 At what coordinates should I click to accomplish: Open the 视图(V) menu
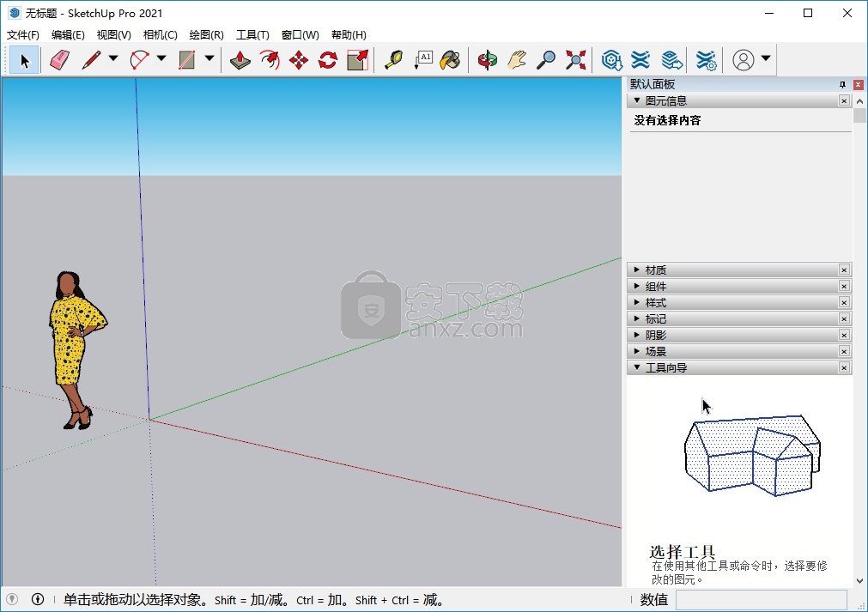point(114,35)
